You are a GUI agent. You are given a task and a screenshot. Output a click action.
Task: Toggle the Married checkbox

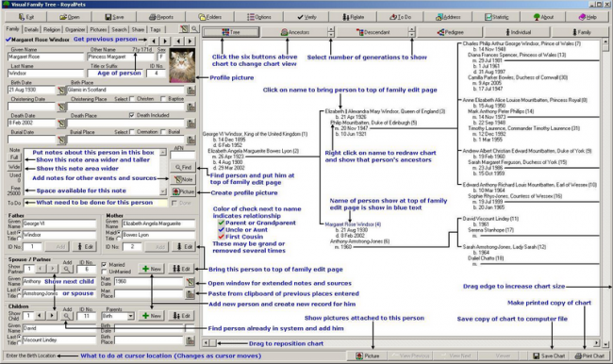104,265
